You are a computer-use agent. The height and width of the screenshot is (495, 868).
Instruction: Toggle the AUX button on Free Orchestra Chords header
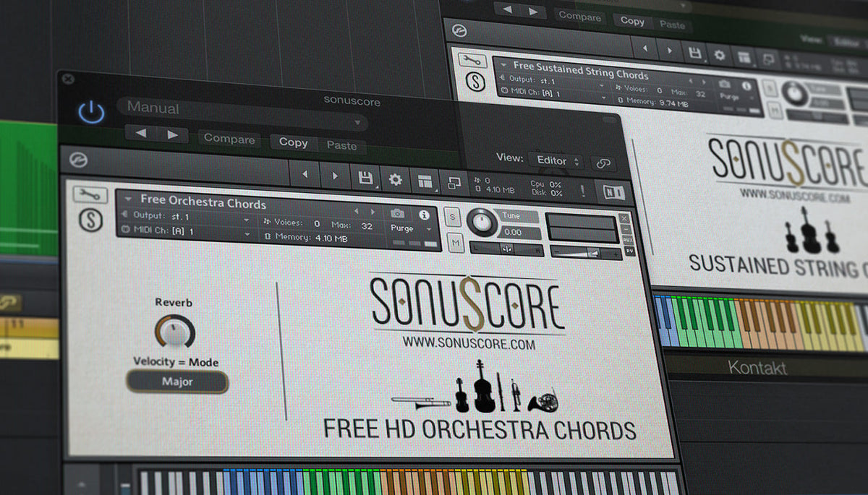click(x=629, y=241)
